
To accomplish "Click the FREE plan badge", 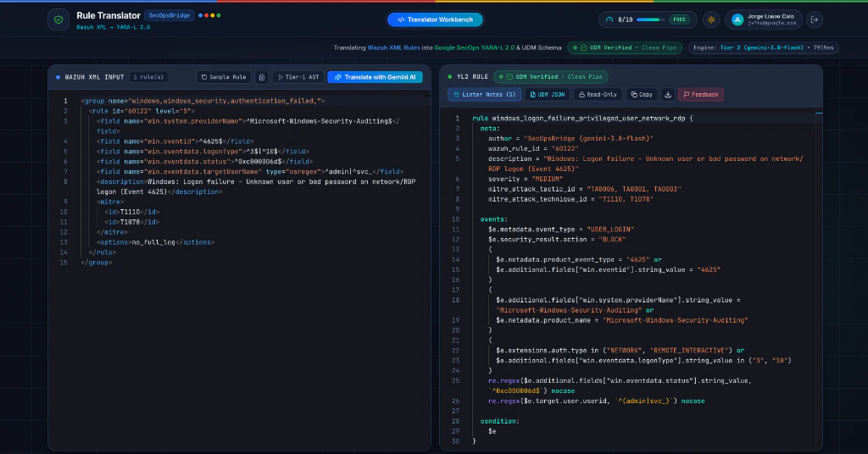I will click(x=679, y=20).
